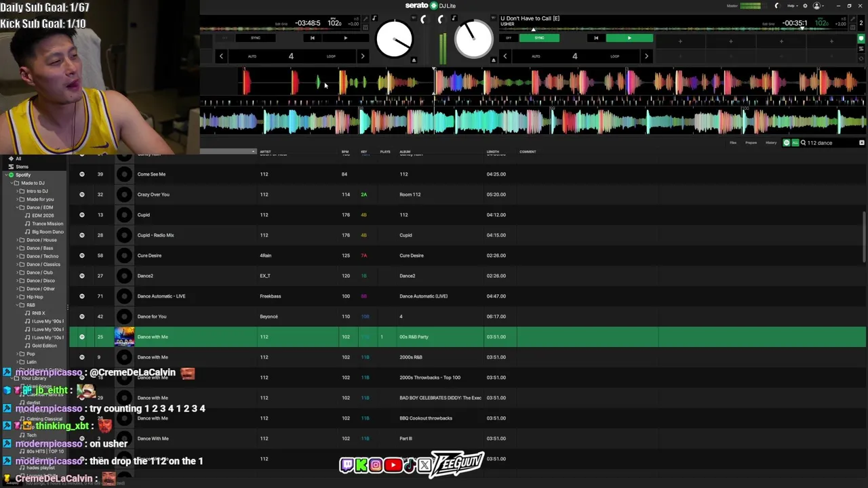Add second cue point slot on right deck

tap(730, 41)
